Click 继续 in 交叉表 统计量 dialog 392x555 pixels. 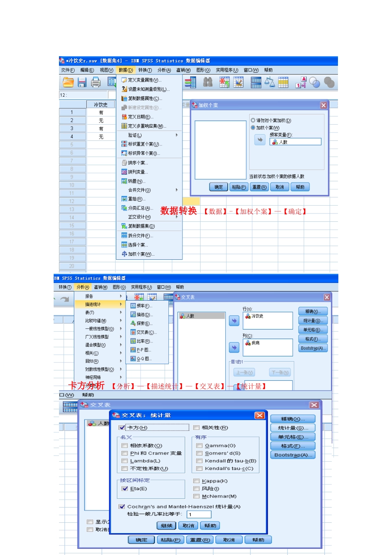click(x=167, y=526)
